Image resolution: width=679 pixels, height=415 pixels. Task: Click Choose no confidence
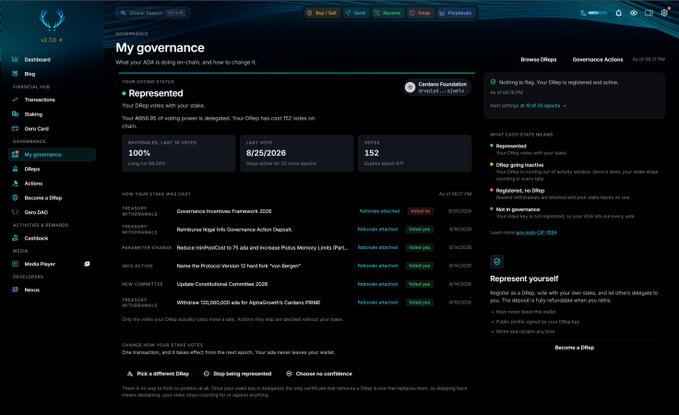(320, 373)
